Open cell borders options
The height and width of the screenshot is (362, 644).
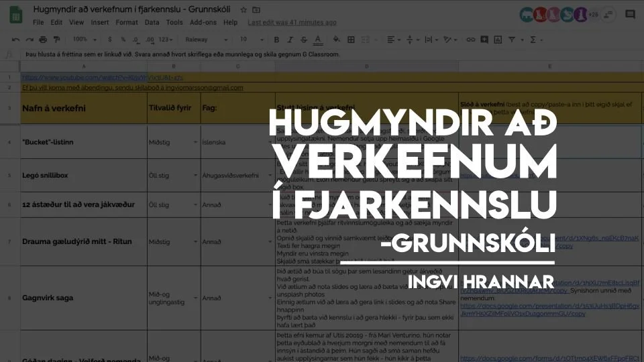tap(351, 40)
